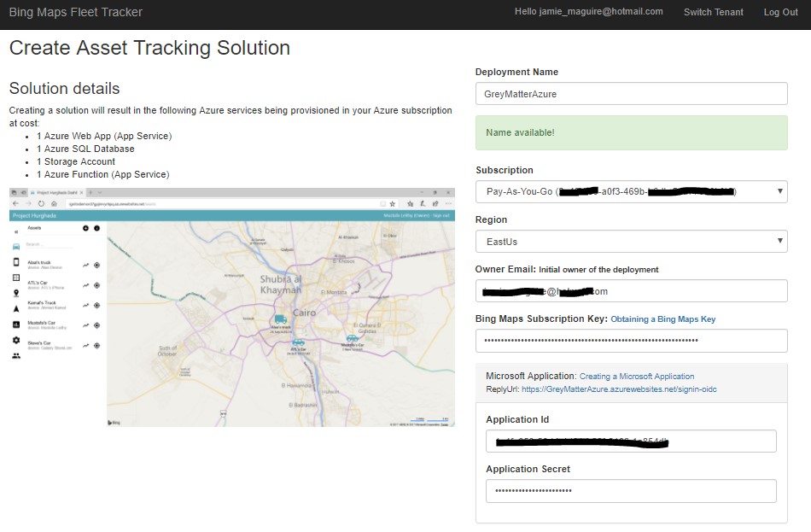Click the 'Create Asset Tracking Solution' heading
The width and height of the screenshot is (811, 532).
tap(149, 48)
